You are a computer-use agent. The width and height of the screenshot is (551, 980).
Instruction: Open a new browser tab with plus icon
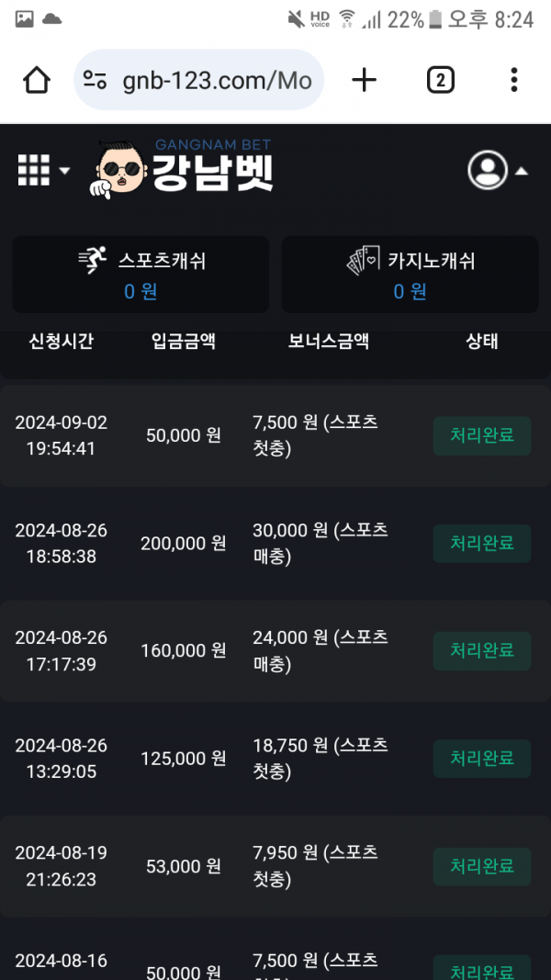365,81
